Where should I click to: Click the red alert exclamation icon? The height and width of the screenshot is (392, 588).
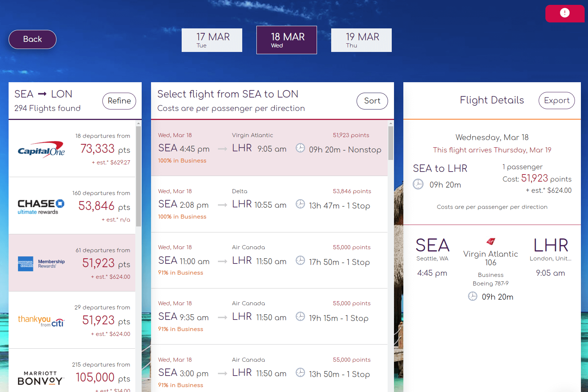point(564,13)
